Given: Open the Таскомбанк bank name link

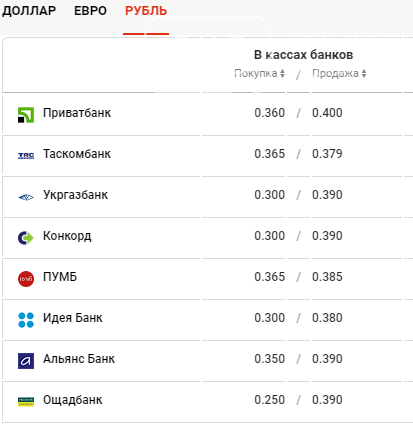Looking at the screenshot, I should [77, 154].
